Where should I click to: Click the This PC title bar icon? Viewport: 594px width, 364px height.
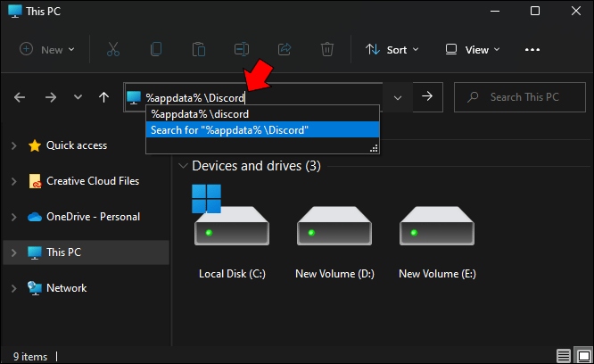pos(15,11)
